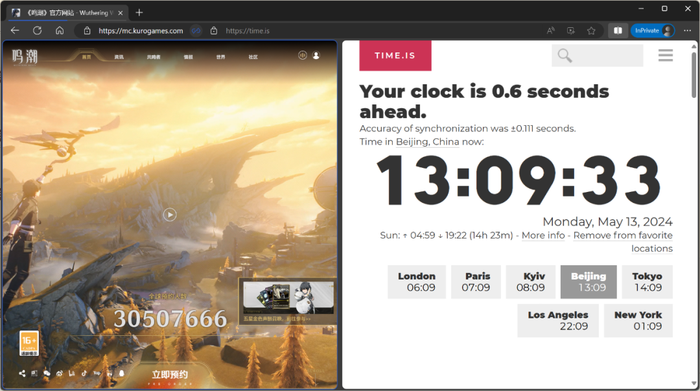
Task: Select the Tokyo time tile
Action: 647,282
